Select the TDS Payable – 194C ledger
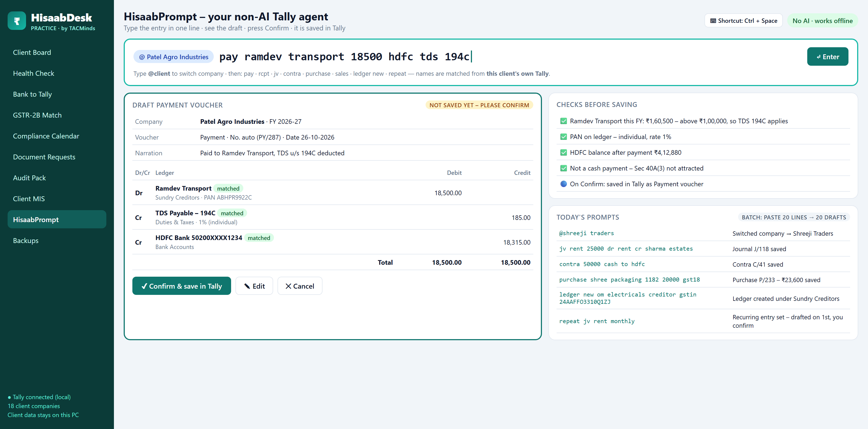This screenshot has height=429, width=868. [185, 213]
